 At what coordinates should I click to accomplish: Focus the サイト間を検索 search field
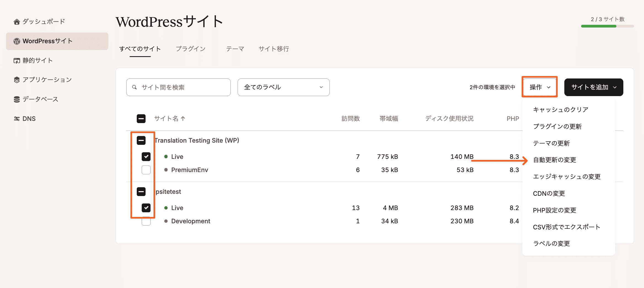(x=178, y=87)
